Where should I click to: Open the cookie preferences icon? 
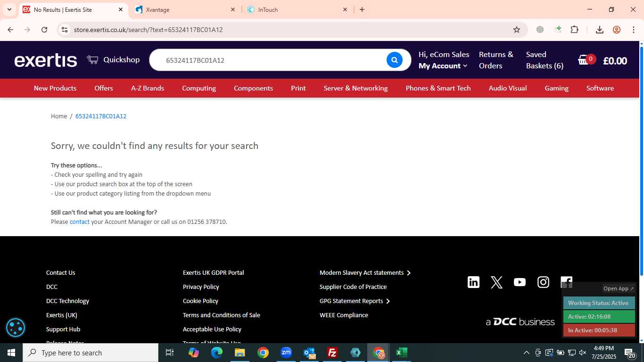point(15,328)
